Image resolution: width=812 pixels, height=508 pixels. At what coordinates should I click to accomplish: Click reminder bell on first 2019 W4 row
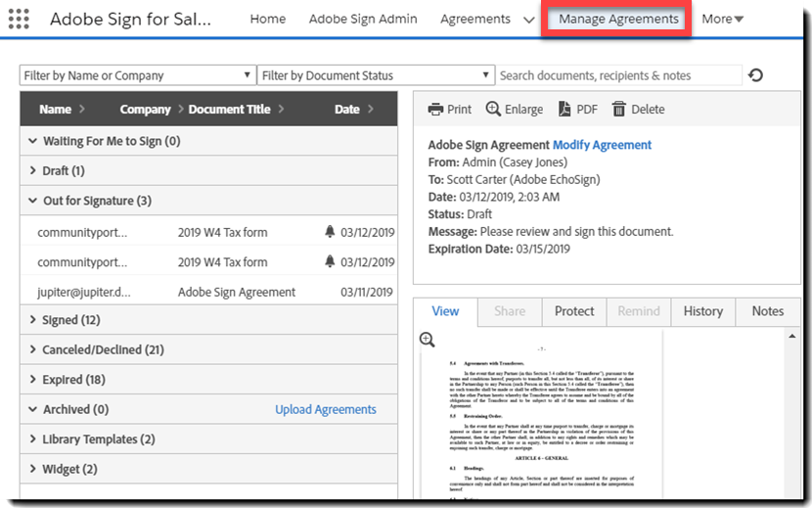pyautogui.click(x=330, y=231)
